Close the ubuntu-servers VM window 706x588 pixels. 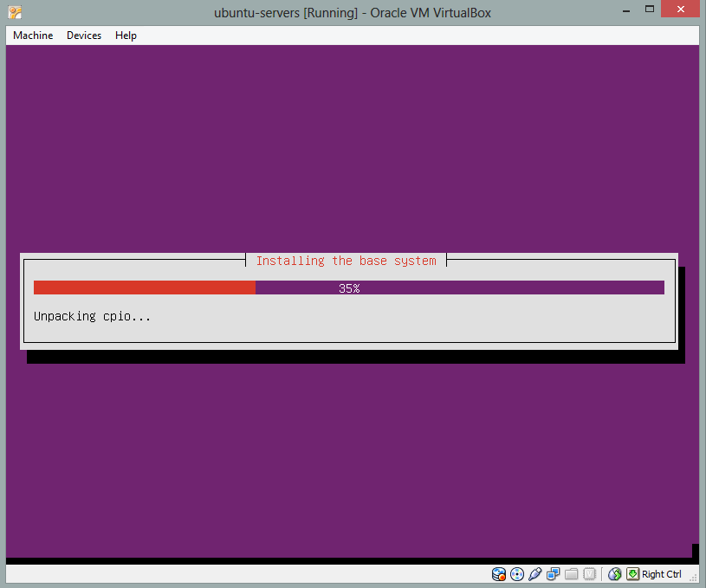click(x=680, y=9)
